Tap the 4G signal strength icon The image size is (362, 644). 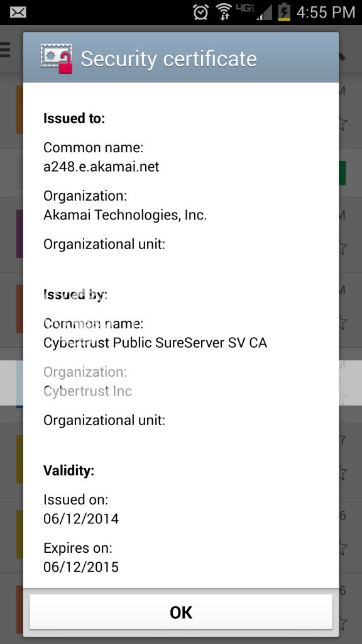pos(254,11)
